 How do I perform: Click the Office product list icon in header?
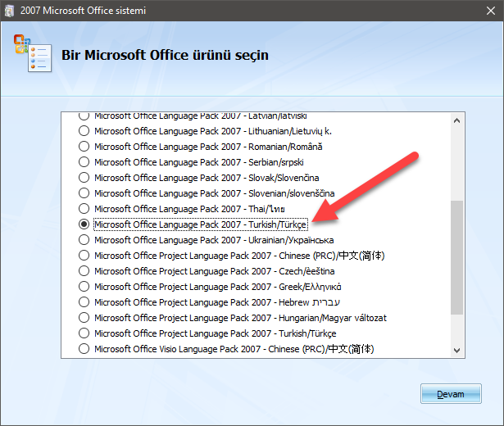[33, 53]
